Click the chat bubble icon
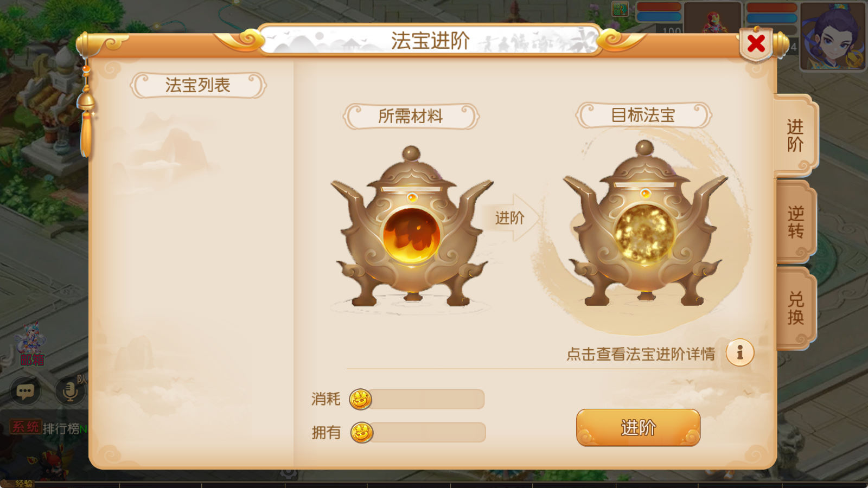 25,391
